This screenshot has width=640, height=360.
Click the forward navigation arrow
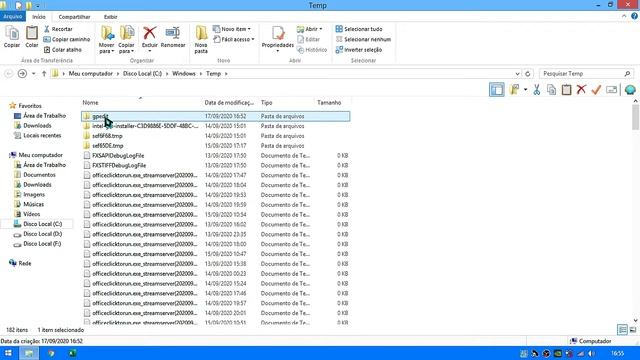22,73
